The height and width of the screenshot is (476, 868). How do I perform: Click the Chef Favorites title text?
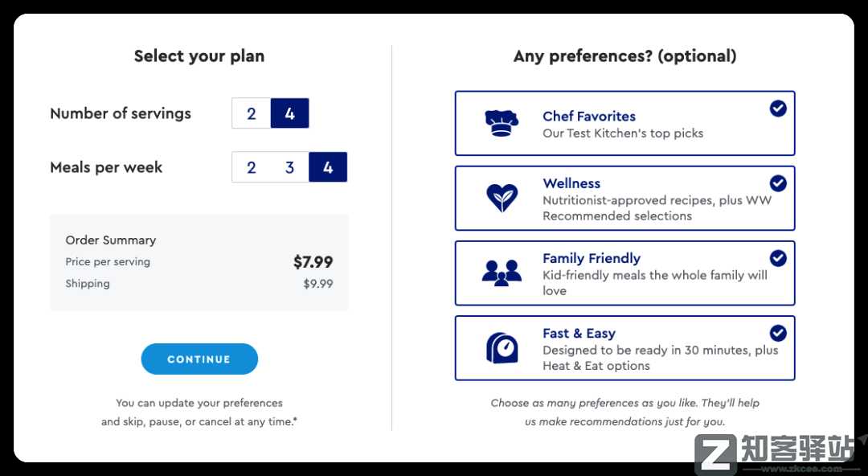(589, 116)
